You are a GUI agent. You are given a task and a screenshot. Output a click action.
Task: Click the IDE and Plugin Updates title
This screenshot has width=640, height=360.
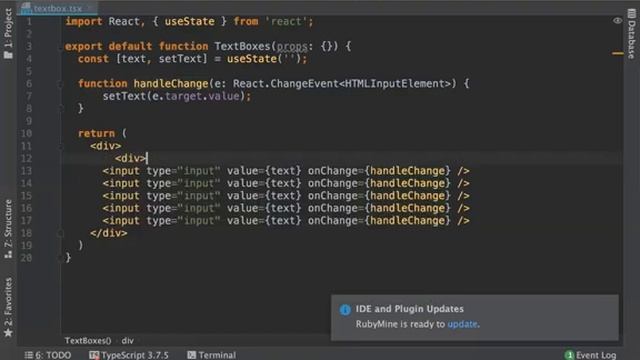pyautogui.click(x=409, y=309)
